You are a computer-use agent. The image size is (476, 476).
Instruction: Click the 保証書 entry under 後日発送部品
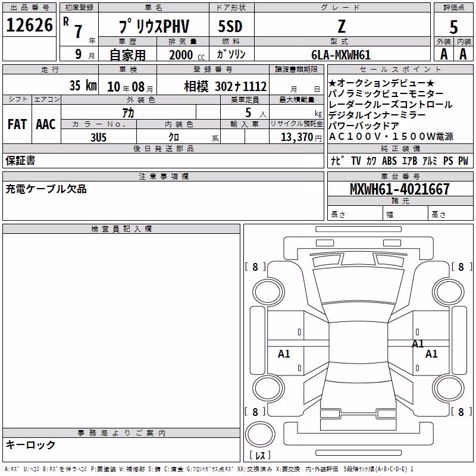(x=20, y=161)
